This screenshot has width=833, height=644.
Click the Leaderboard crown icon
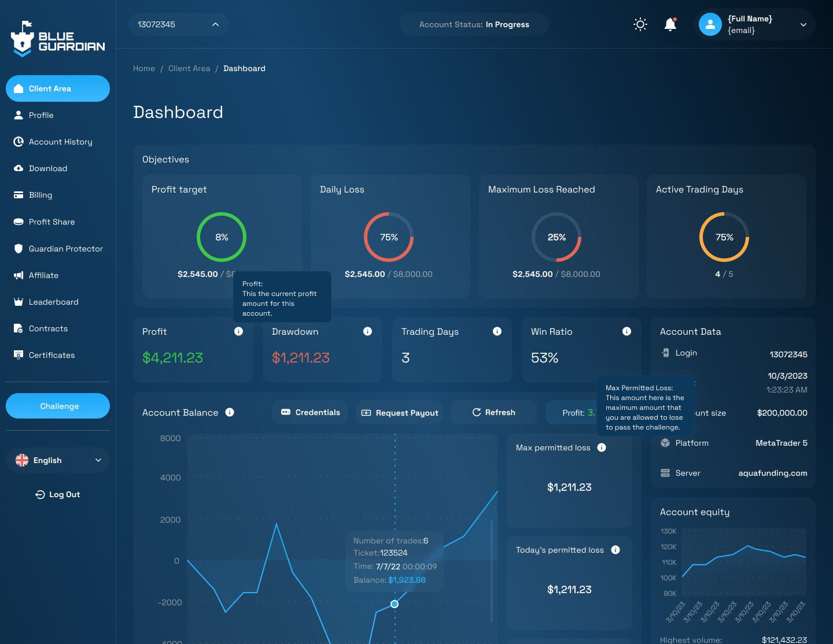click(19, 302)
